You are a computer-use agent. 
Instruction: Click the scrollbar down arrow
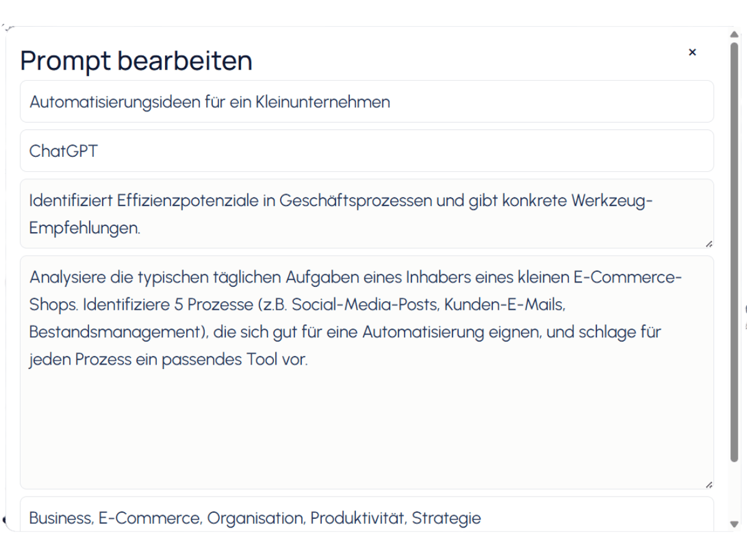[x=735, y=524]
